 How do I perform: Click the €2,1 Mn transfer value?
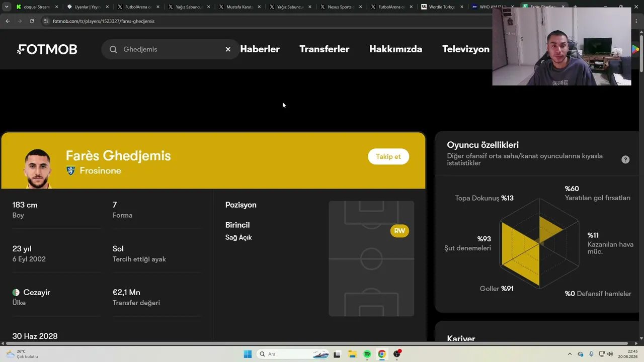pos(126,293)
